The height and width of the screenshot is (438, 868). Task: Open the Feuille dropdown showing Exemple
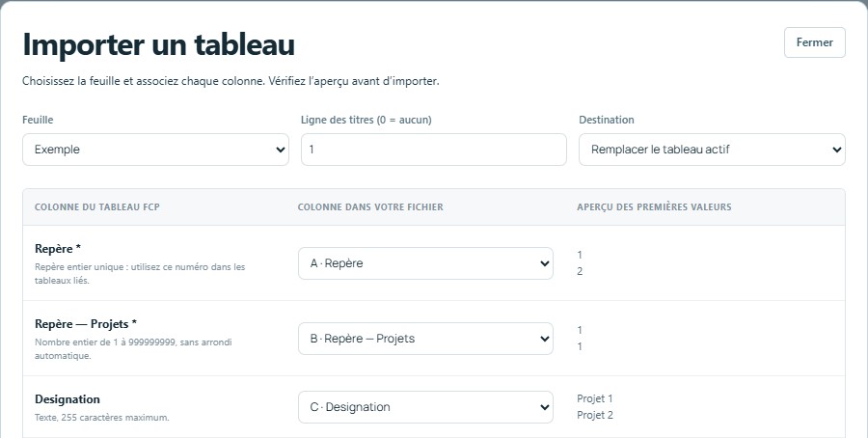pos(155,150)
